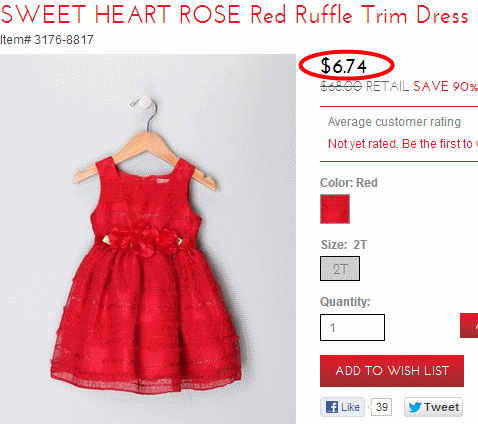478x424 pixels.
Task: Open the red dress product image
Action: point(148,239)
